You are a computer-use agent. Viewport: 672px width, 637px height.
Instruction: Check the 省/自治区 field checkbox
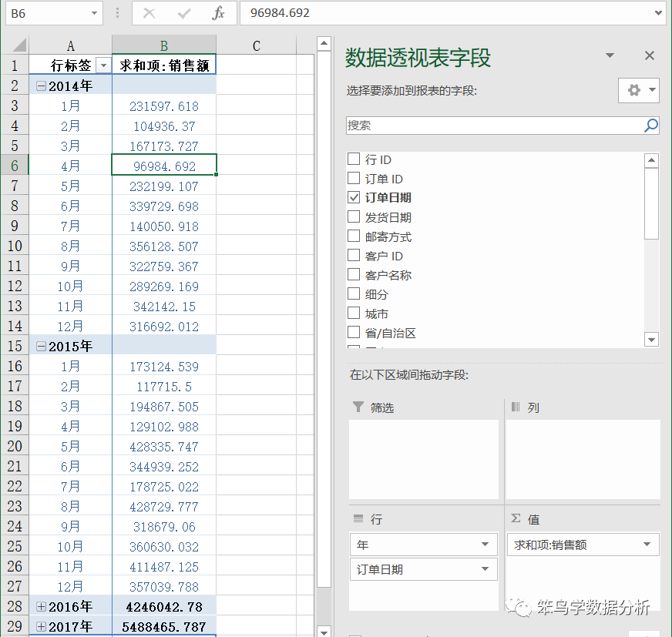click(354, 332)
